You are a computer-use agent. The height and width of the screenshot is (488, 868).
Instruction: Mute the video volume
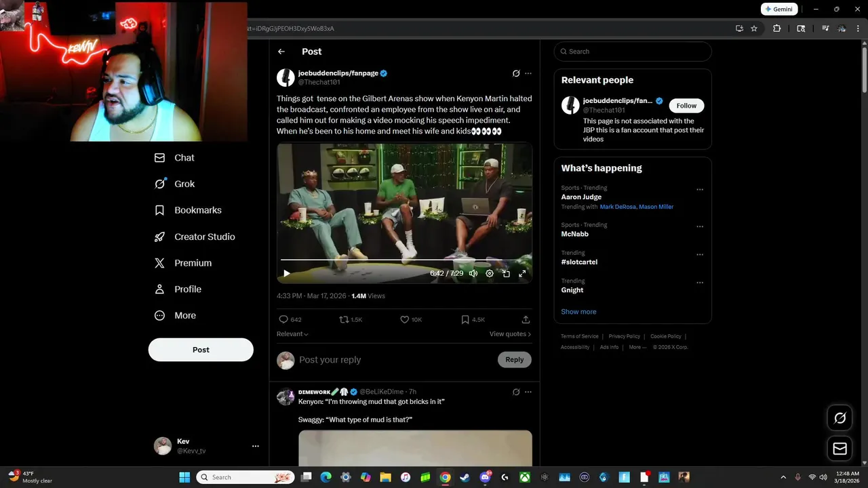(x=473, y=274)
